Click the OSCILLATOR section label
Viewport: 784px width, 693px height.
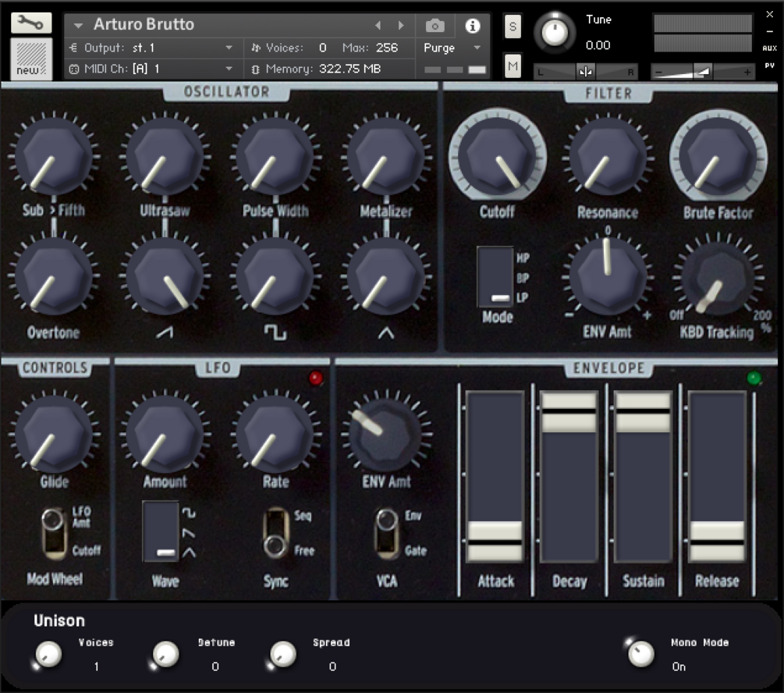tap(226, 92)
